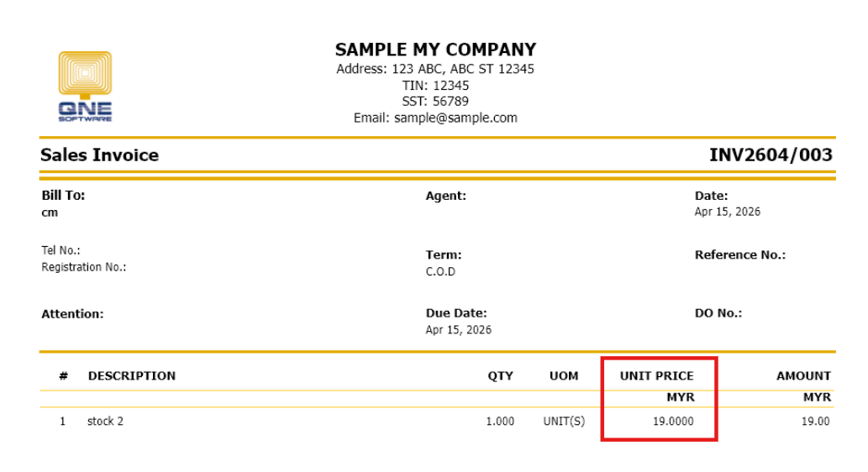
Task: Click the QNE Software logo
Action: (x=85, y=86)
